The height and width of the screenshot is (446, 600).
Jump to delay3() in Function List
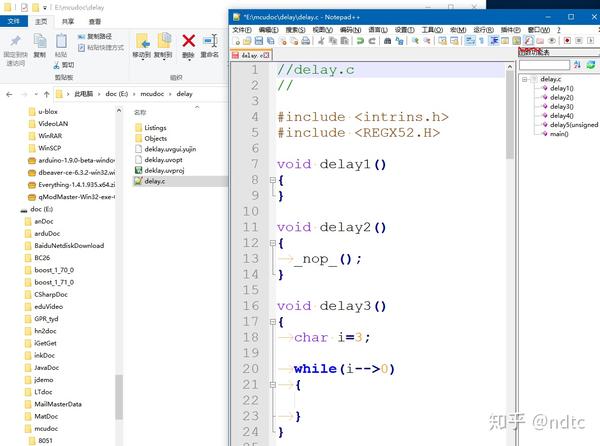pyautogui.click(x=561, y=106)
